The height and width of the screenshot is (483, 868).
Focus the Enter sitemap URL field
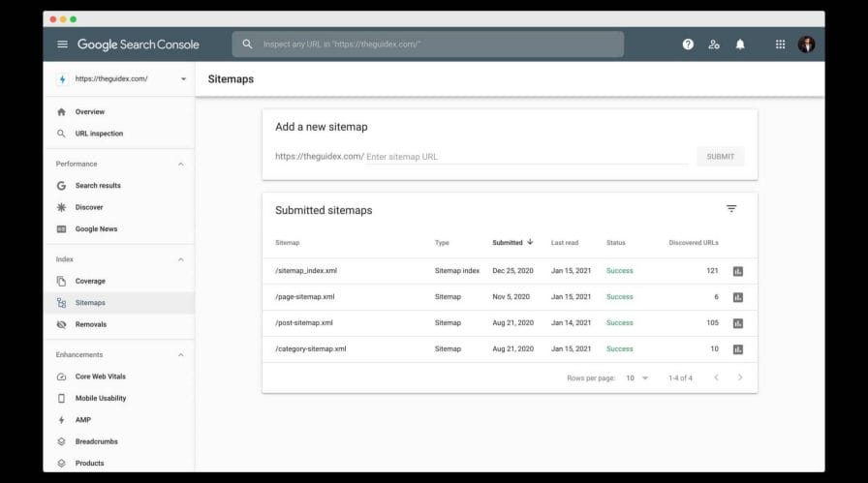[526, 157]
